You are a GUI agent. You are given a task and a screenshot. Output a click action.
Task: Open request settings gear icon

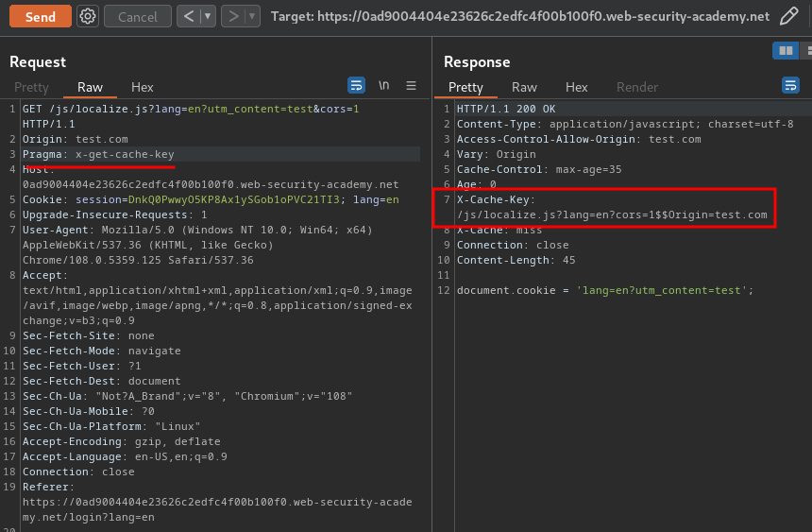pyautogui.click(x=88, y=17)
